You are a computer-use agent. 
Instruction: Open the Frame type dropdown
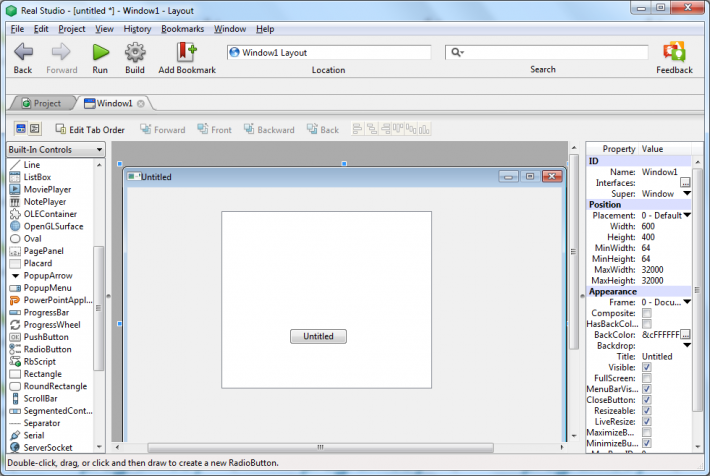coord(686,302)
